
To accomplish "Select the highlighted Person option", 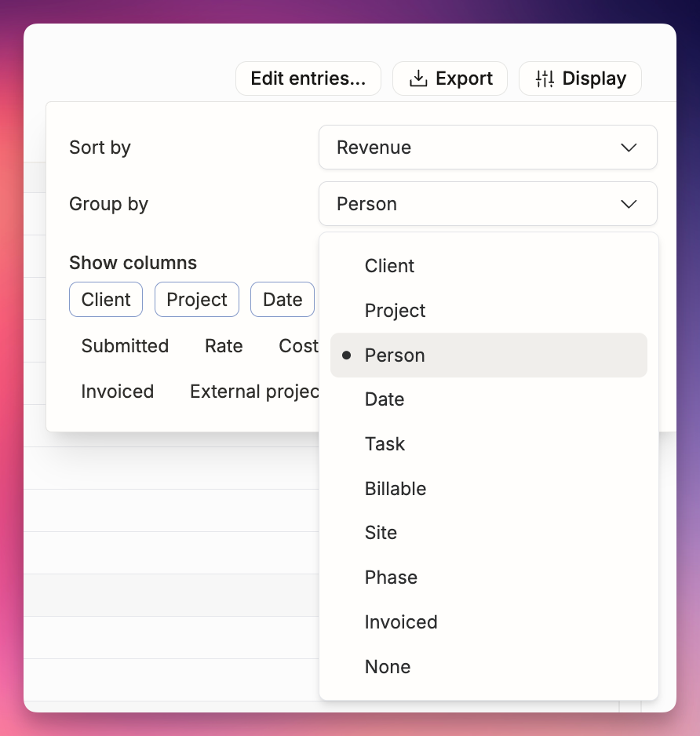I will 489,355.
